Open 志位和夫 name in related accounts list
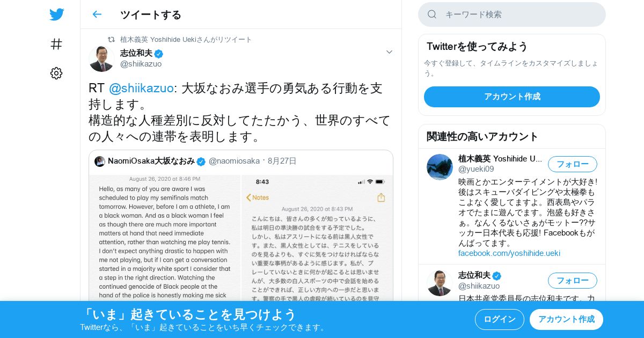644x338 pixels. click(x=474, y=275)
